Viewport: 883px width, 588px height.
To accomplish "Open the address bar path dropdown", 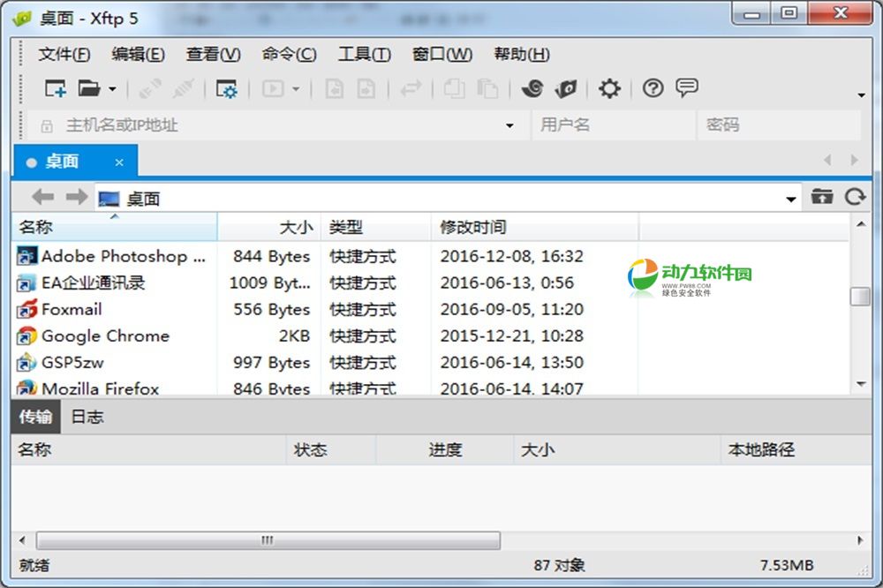I will 792,197.
